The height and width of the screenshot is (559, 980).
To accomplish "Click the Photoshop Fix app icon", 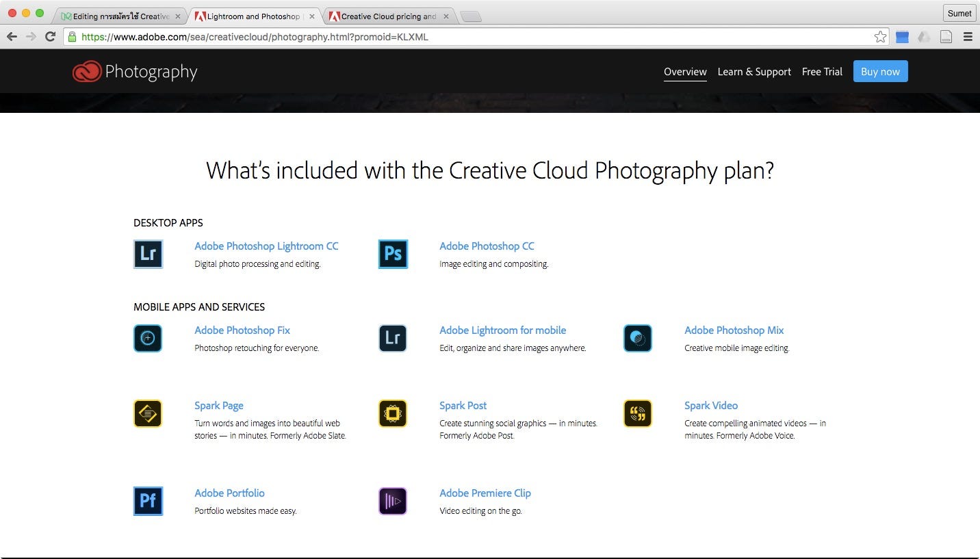I will 148,338.
